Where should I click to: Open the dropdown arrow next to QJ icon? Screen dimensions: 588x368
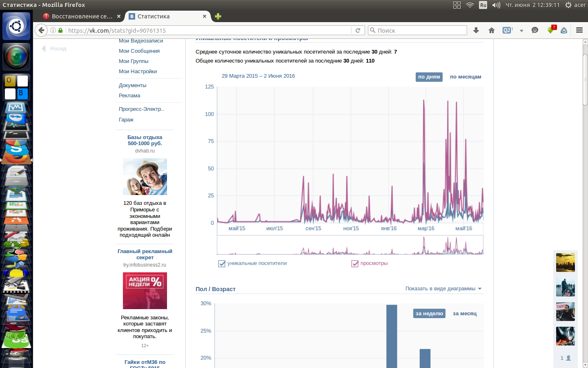pos(521,31)
